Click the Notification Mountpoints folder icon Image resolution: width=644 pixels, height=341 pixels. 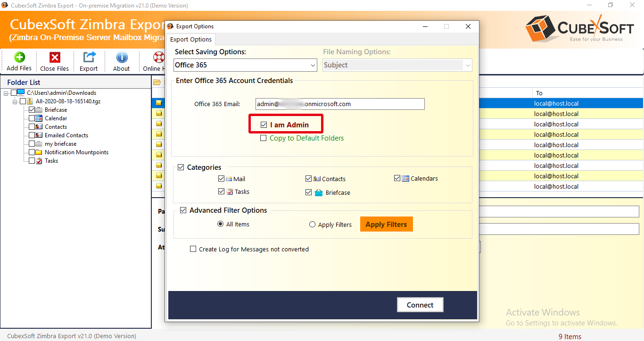[x=39, y=152]
